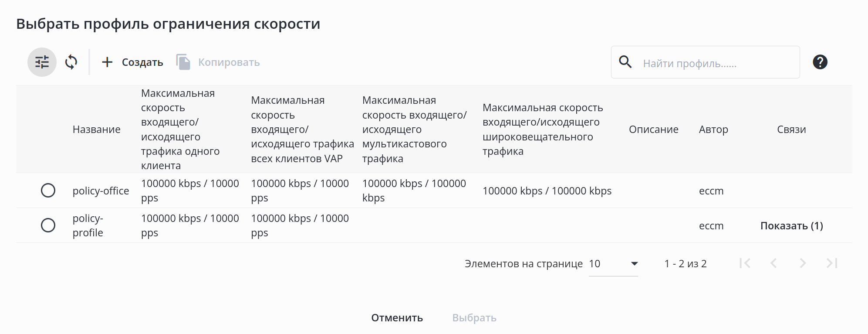Select the policy-profile radio button
This screenshot has width=868, height=334.
coord(48,225)
